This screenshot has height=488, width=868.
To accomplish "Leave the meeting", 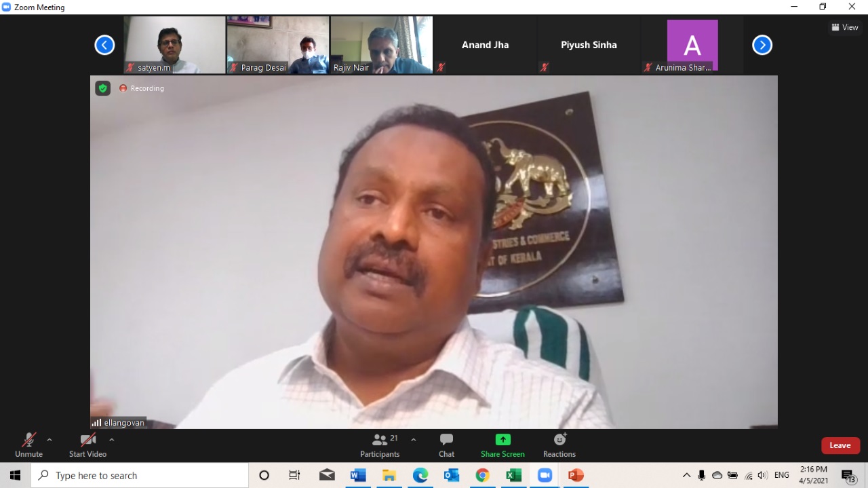I will point(840,445).
